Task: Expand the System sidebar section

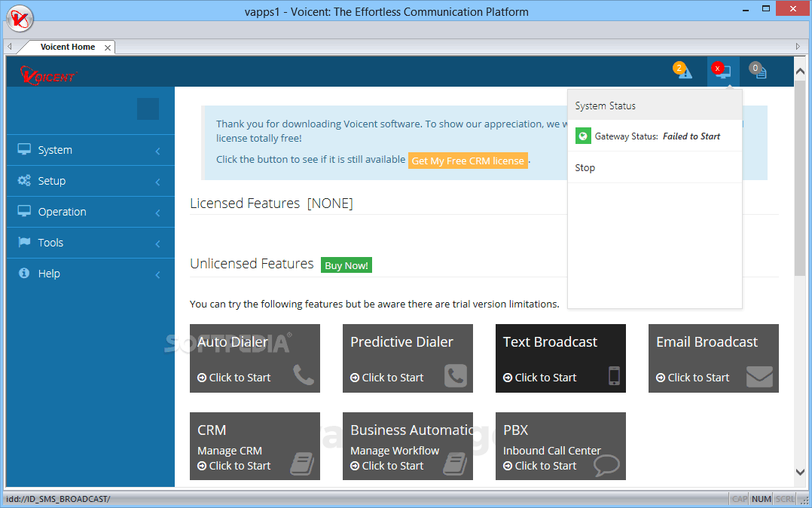Action: [90, 150]
